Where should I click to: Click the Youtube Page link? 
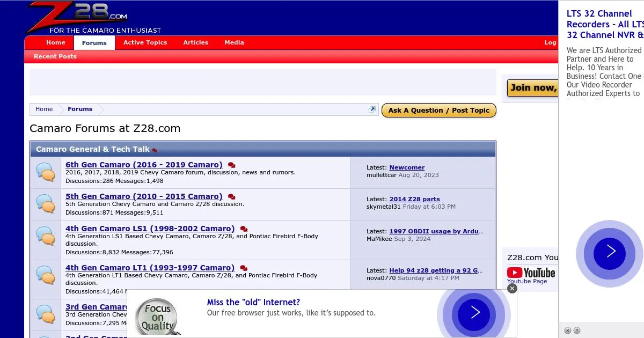(527, 282)
